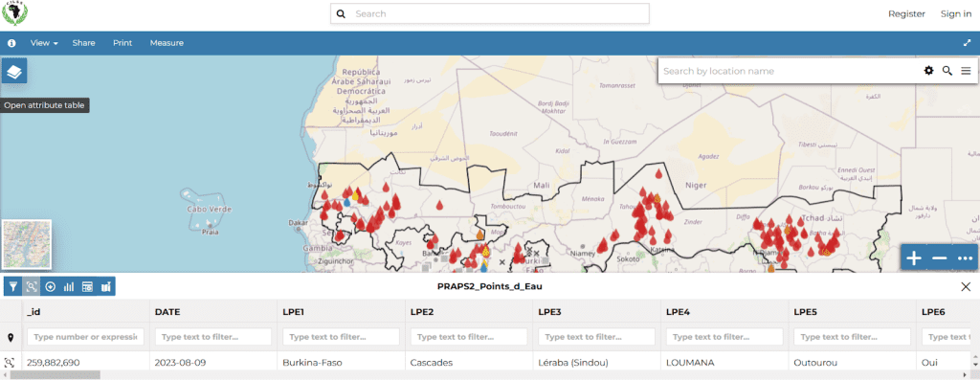Focus the LPE1 filter input
Image resolution: width=980 pixels, height=380 pixels.
coord(342,337)
